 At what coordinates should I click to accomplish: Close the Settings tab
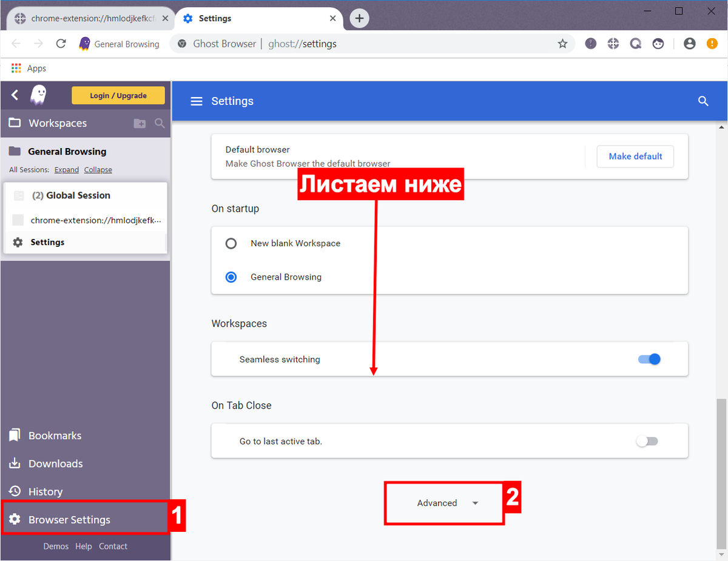[x=332, y=18]
